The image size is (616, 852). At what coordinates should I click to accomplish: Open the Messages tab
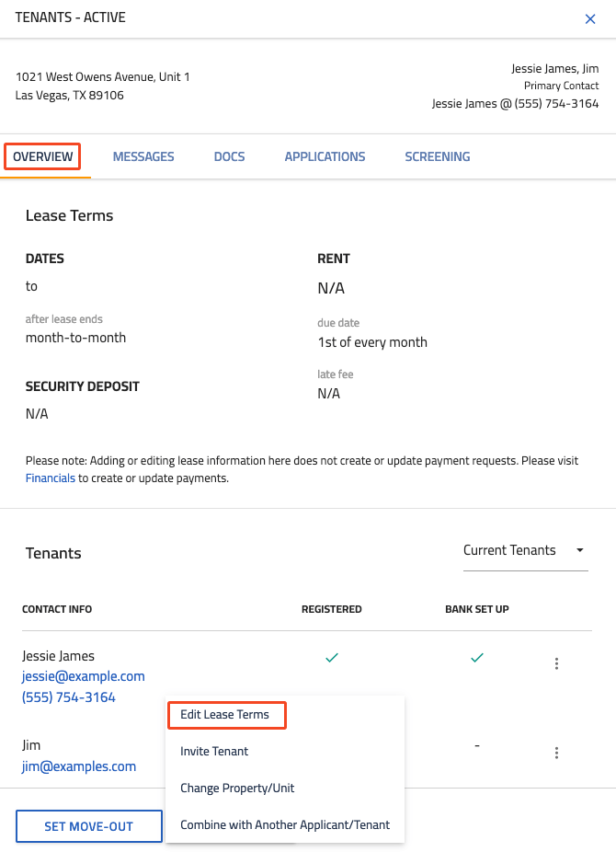coord(143,156)
